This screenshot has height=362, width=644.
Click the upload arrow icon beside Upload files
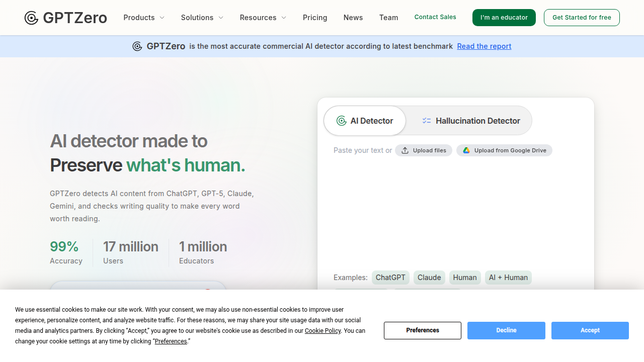point(405,150)
